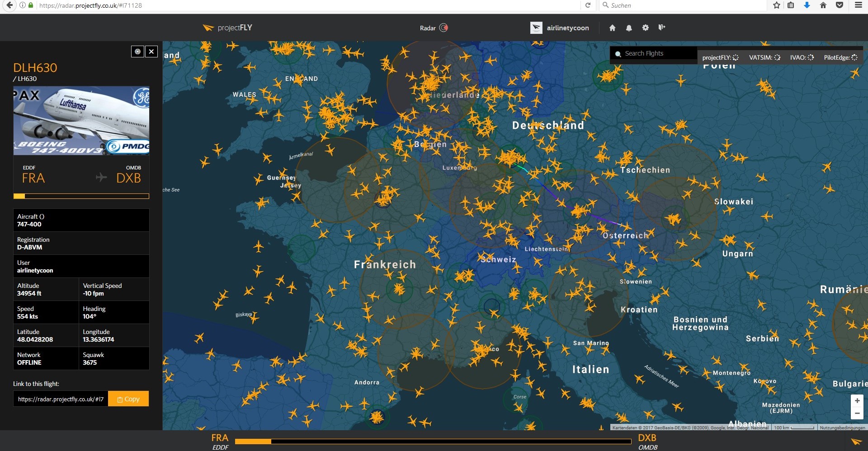868x451 pixels.
Task: Click the search magnifier icon
Action: coord(618,54)
